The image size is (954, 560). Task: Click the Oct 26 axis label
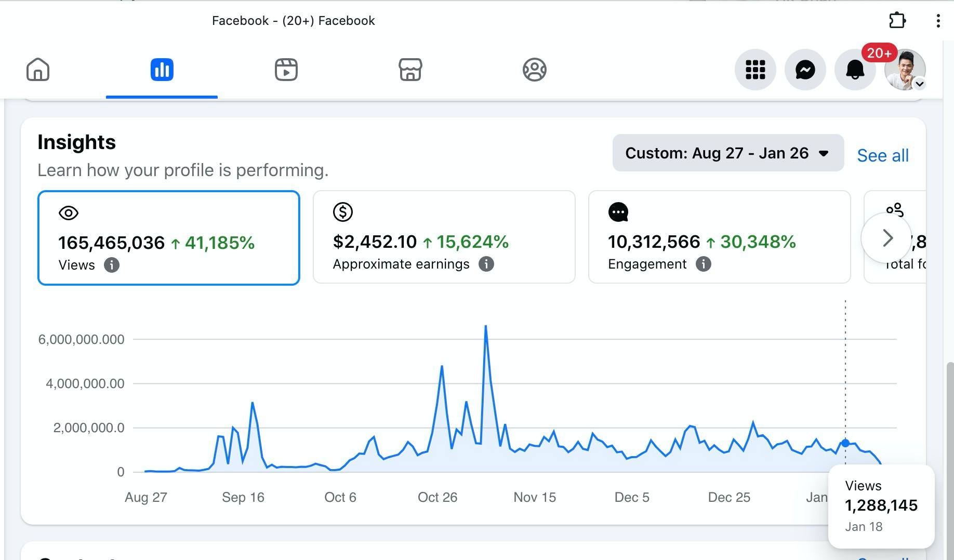tap(438, 497)
